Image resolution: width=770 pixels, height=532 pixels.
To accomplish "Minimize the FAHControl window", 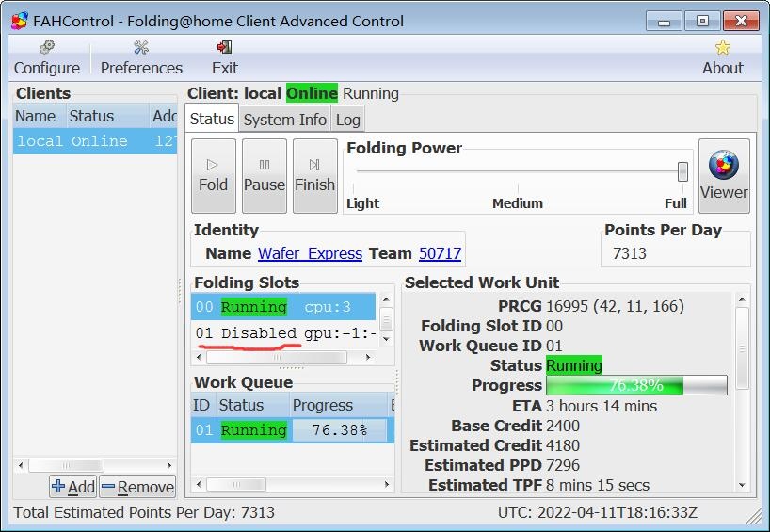I will pos(664,22).
